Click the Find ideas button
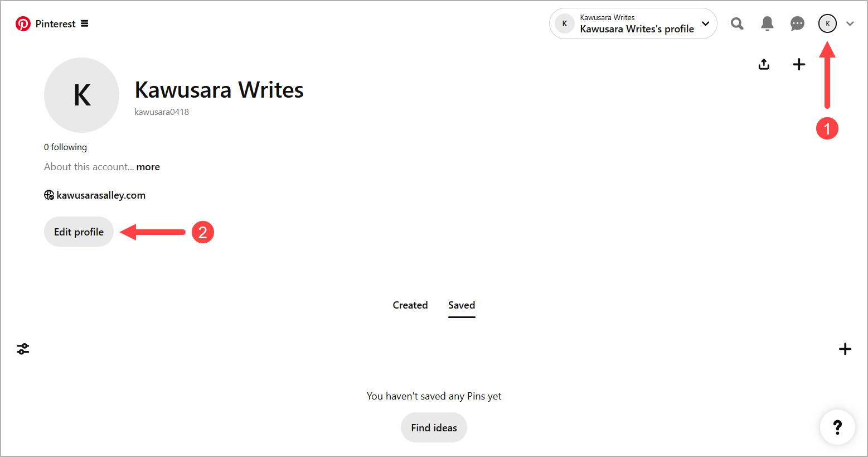Screen dimensions: 868x457 pos(434,427)
